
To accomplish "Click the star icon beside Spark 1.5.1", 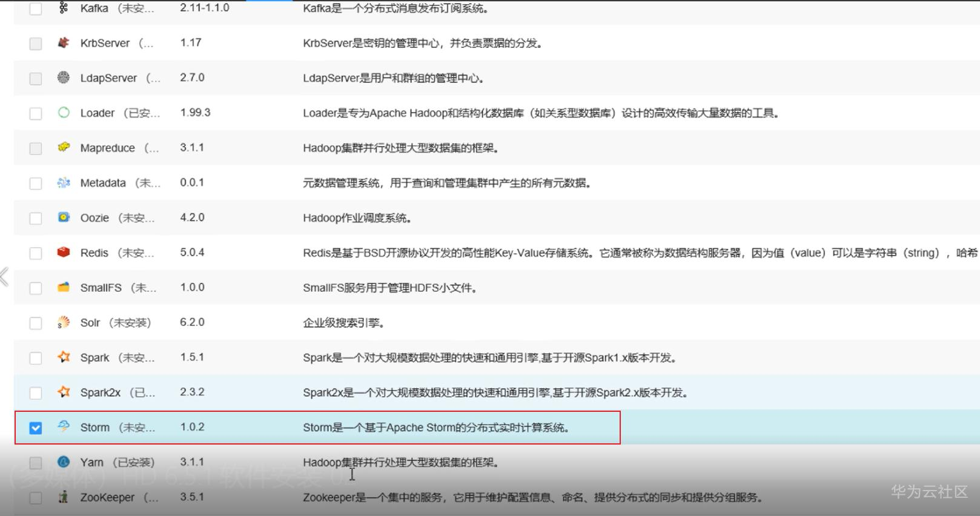I will point(64,357).
